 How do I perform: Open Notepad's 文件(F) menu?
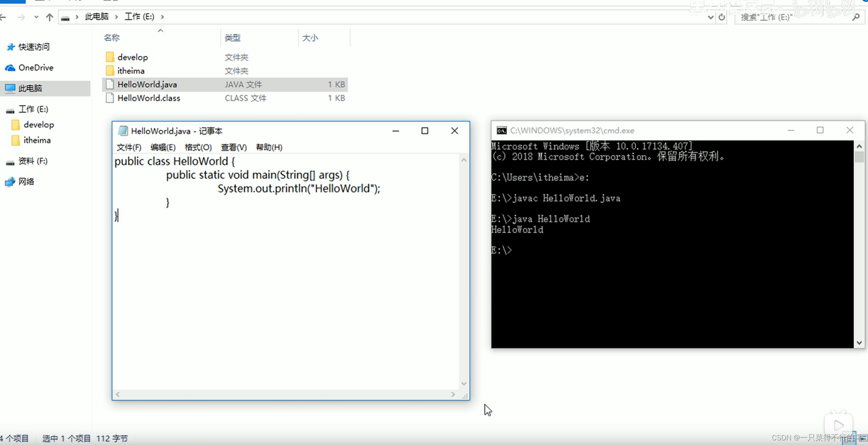[x=129, y=147]
